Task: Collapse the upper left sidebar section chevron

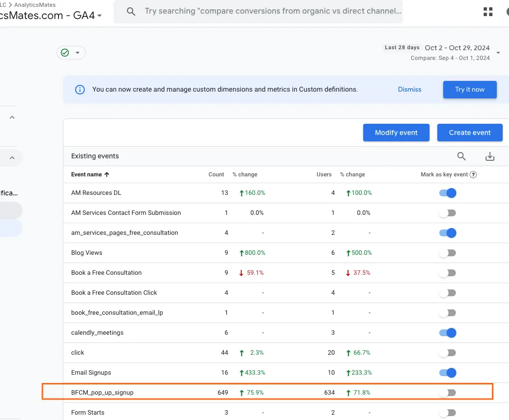Action: [x=12, y=117]
